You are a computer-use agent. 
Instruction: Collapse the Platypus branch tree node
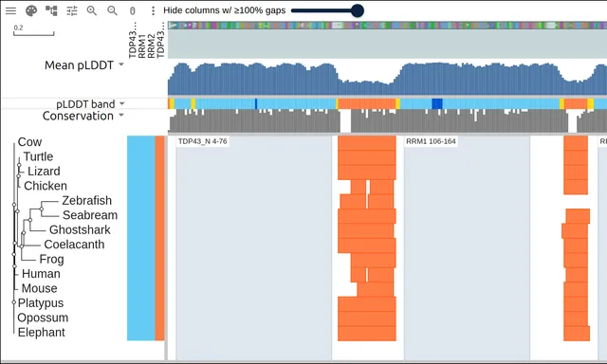pos(14,302)
